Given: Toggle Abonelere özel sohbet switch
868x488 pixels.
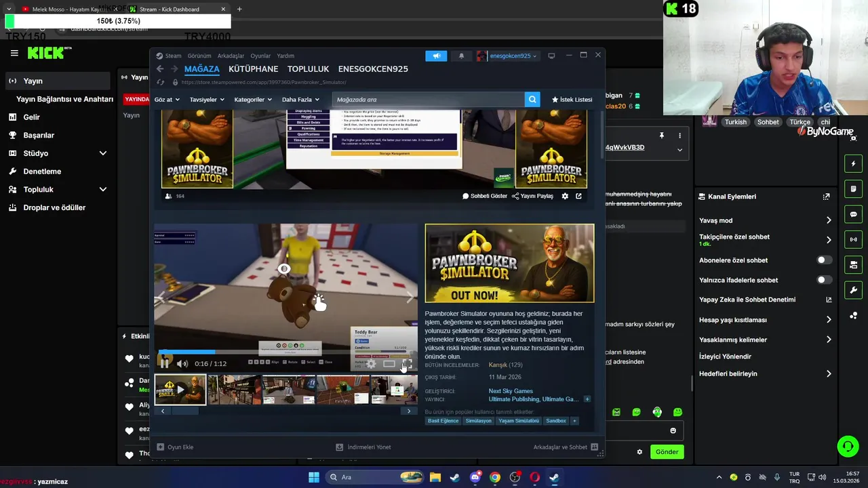Looking at the screenshot, I should click(824, 260).
